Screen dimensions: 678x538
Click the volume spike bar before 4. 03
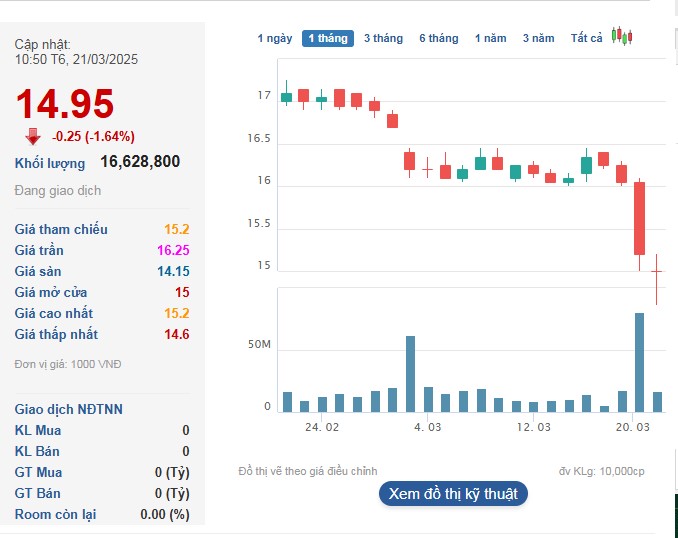410,374
